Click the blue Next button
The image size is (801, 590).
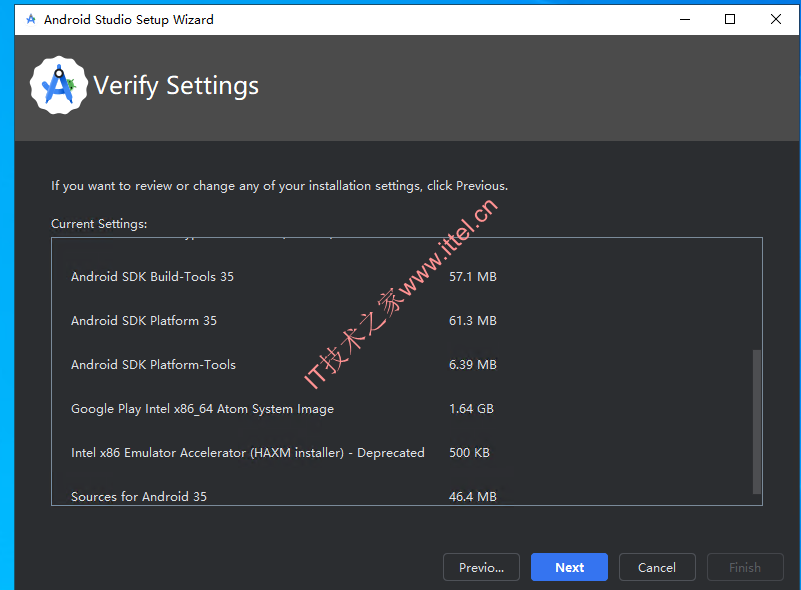tap(569, 567)
